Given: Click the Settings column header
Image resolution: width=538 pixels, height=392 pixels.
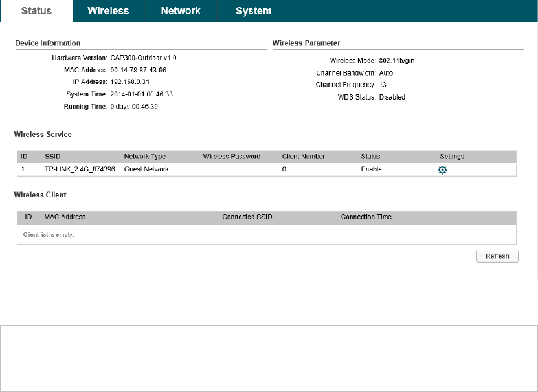Looking at the screenshot, I should (x=452, y=157).
